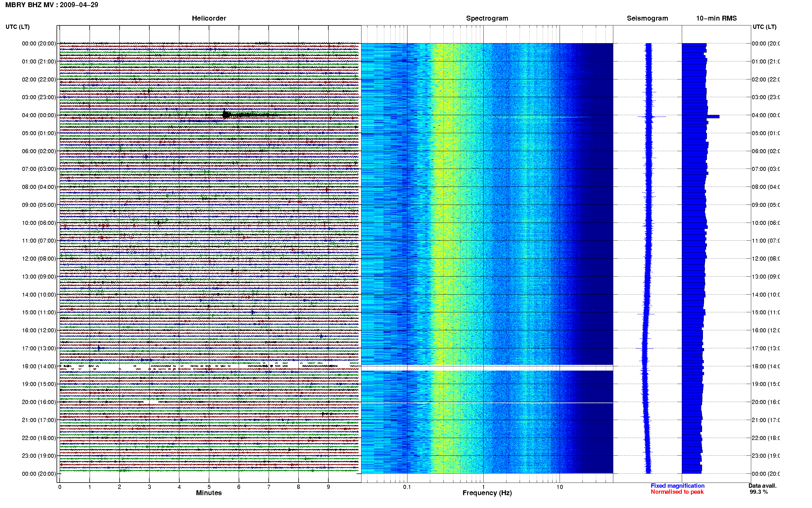Click the '03:00 (23:00)' time label
812x508 pixels.
(39, 97)
